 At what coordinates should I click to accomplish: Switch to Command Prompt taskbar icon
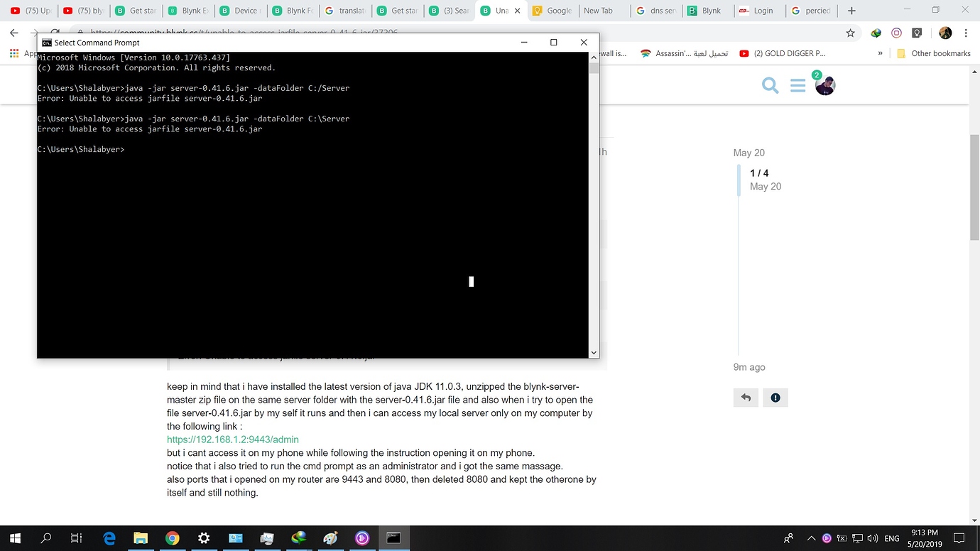click(393, 538)
